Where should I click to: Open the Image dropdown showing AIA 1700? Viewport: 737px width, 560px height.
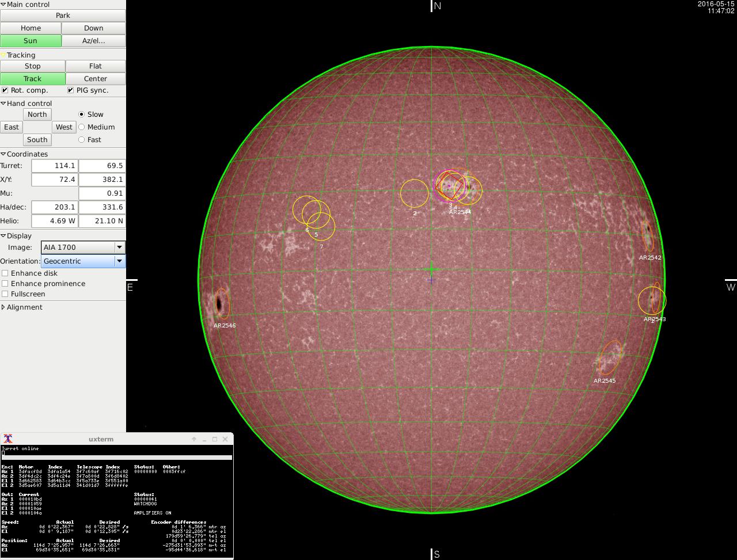[83, 247]
